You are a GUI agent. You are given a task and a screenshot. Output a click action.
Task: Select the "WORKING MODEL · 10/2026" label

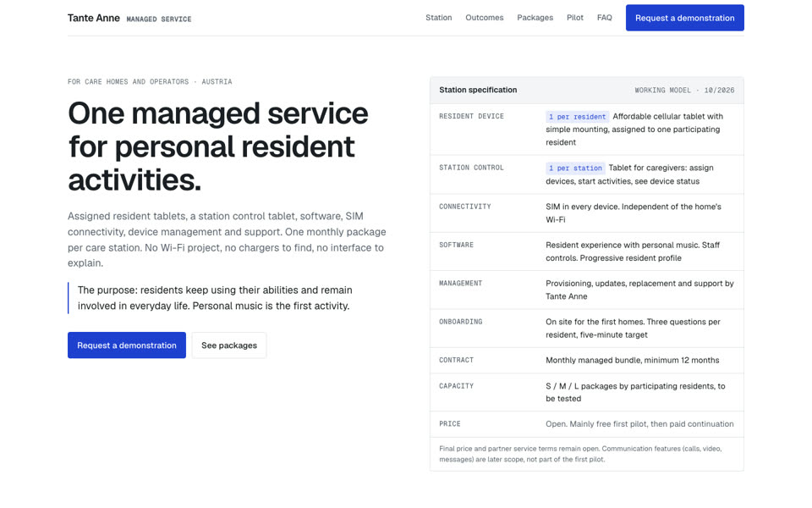click(684, 91)
